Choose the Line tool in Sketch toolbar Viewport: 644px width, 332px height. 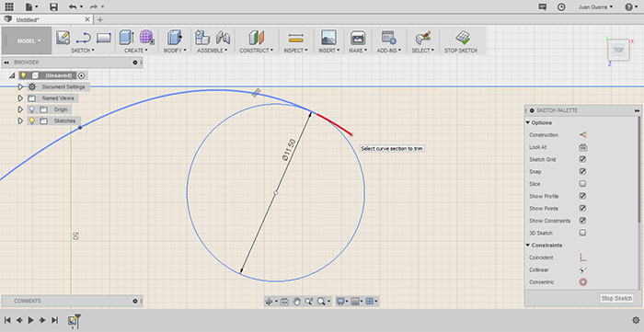coord(84,38)
